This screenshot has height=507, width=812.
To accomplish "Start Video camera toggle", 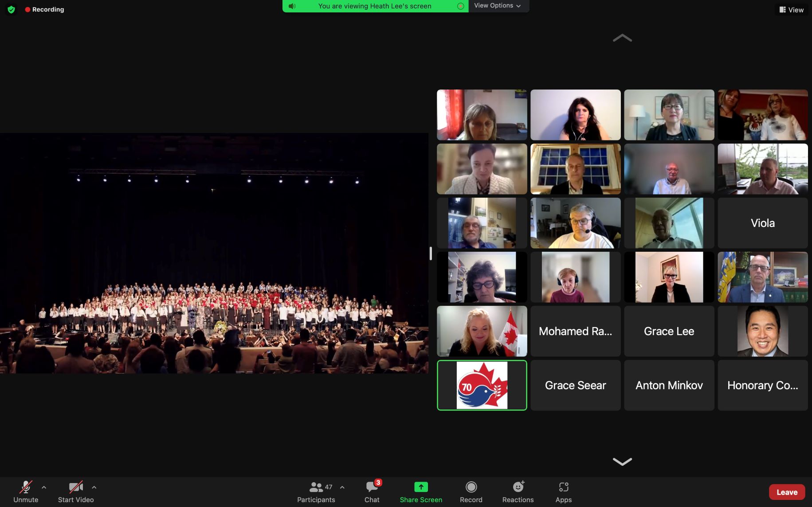I will click(76, 492).
